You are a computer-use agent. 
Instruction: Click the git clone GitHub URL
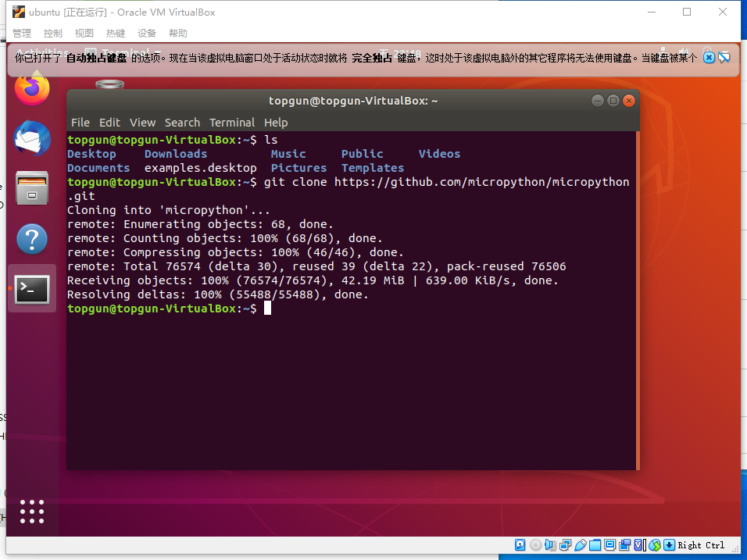pos(481,182)
